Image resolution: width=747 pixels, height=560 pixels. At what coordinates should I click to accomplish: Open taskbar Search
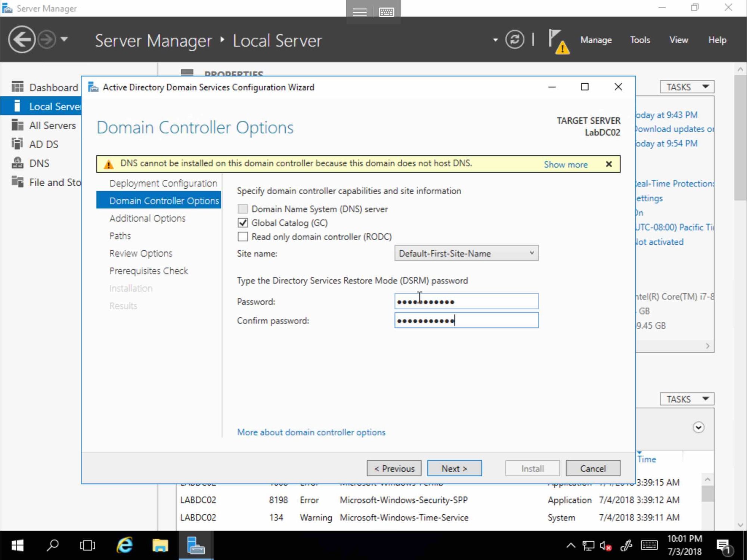click(x=52, y=545)
